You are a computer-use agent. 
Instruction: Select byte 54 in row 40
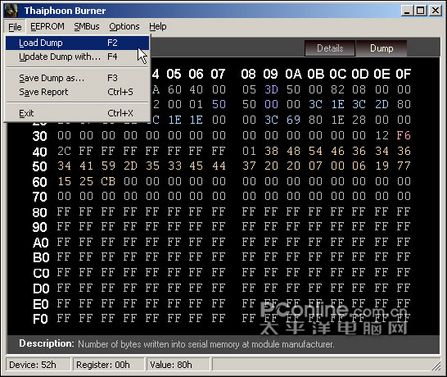[x=315, y=151]
